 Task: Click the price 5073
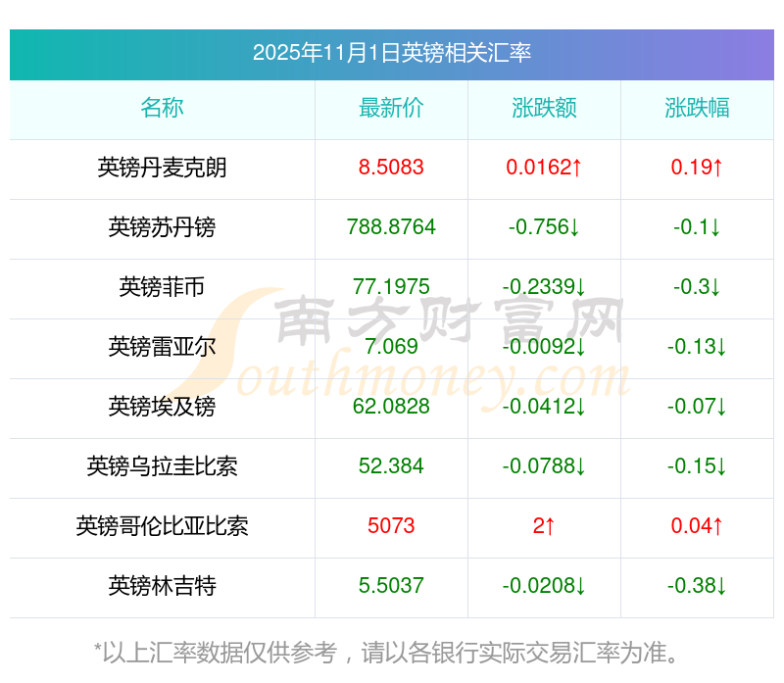(391, 526)
